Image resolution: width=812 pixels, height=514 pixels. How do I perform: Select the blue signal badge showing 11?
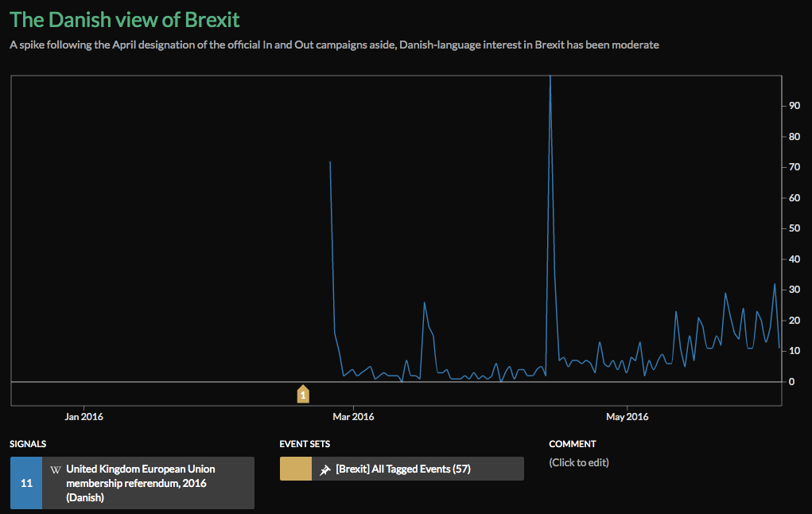point(26,483)
